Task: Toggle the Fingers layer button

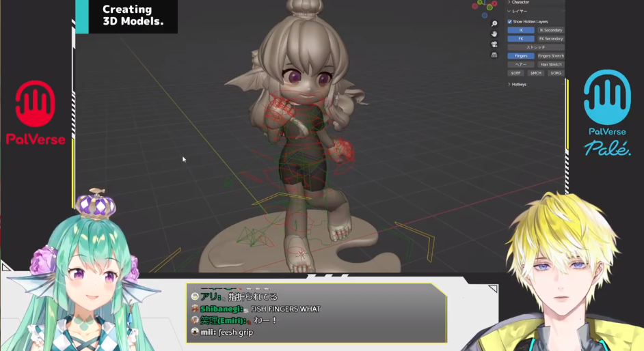Action: click(521, 56)
